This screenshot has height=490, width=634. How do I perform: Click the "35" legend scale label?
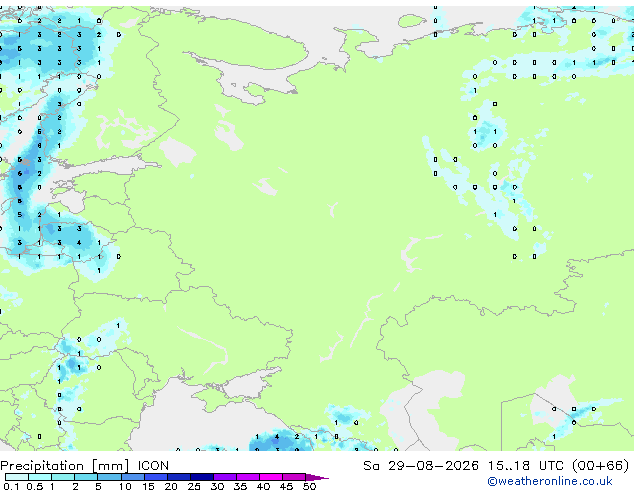[240, 486]
